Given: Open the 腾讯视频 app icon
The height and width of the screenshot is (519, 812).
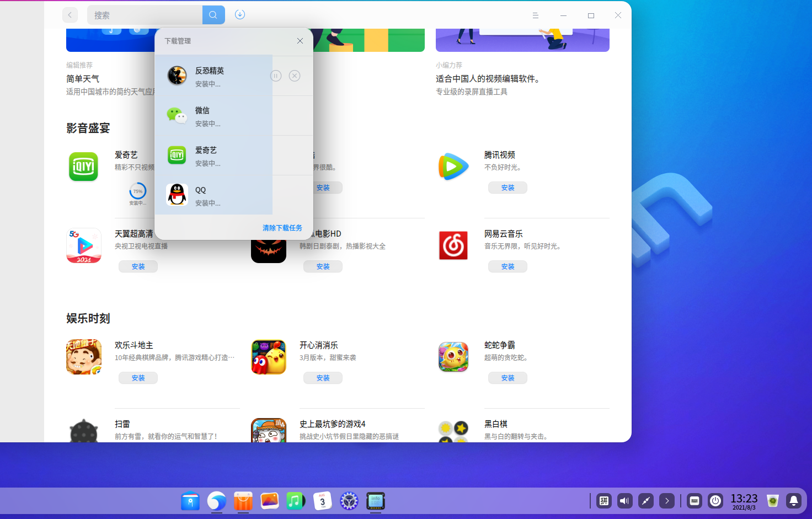Looking at the screenshot, I should 453,166.
